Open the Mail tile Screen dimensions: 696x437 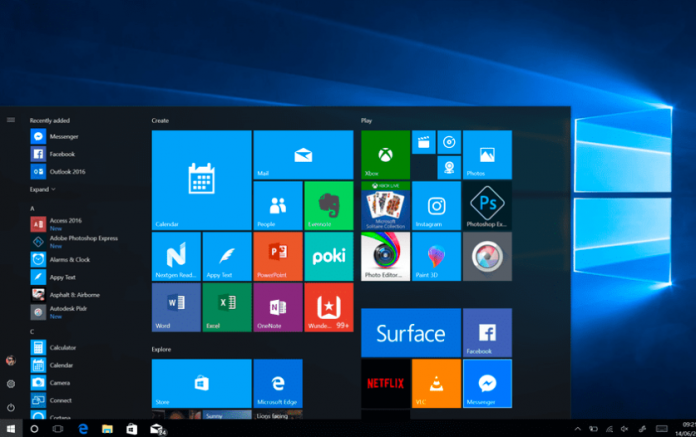pos(303,155)
